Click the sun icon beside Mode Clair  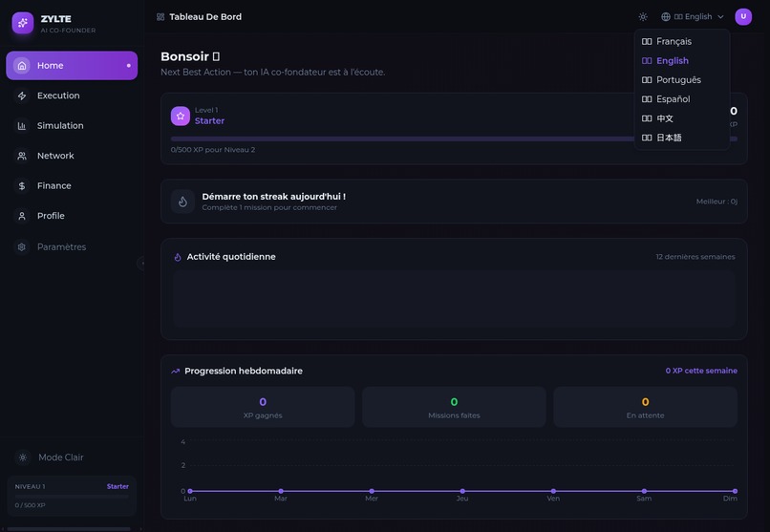(23, 458)
